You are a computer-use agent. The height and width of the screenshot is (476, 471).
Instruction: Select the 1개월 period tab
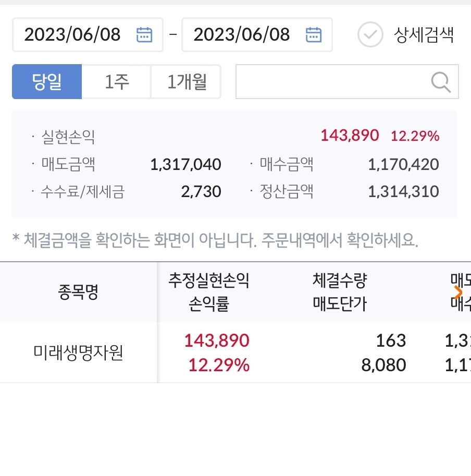(x=186, y=82)
